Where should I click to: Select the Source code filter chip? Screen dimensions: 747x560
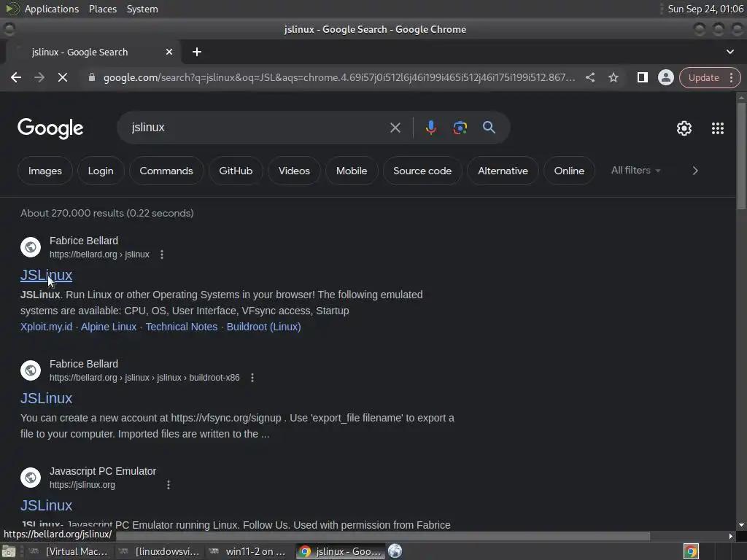[x=422, y=171]
